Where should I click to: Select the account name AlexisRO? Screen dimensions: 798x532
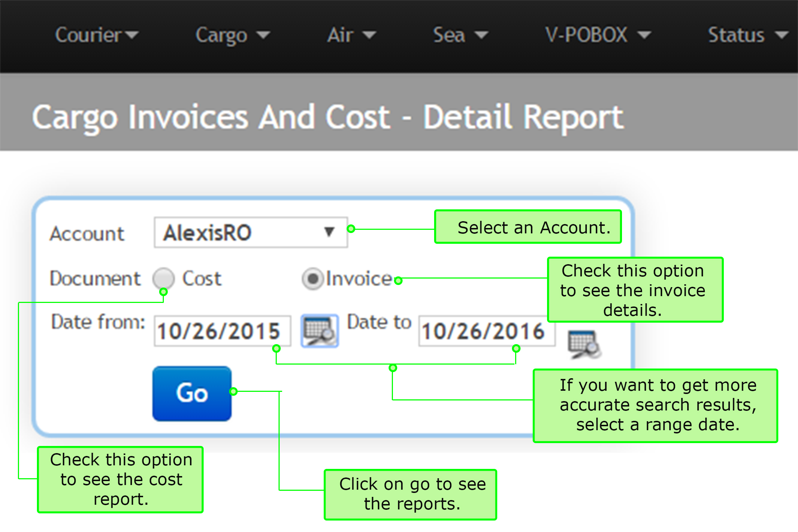pos(207,232)
